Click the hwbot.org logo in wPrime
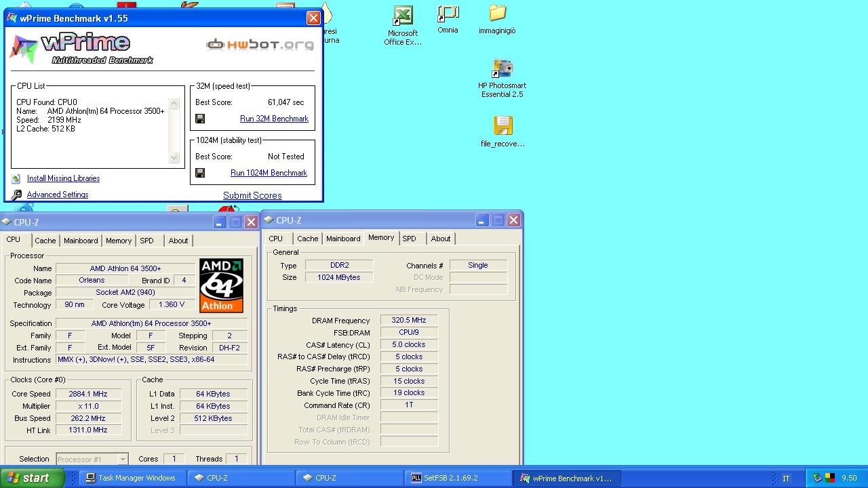The height and width of the screenshot is (488, 868). pos(260,45)
